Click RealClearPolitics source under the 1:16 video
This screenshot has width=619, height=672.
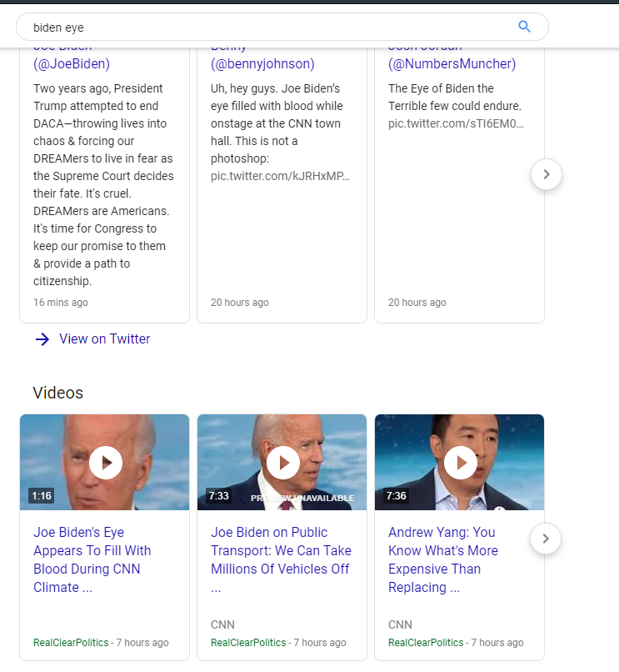click(x=71, y=643)
